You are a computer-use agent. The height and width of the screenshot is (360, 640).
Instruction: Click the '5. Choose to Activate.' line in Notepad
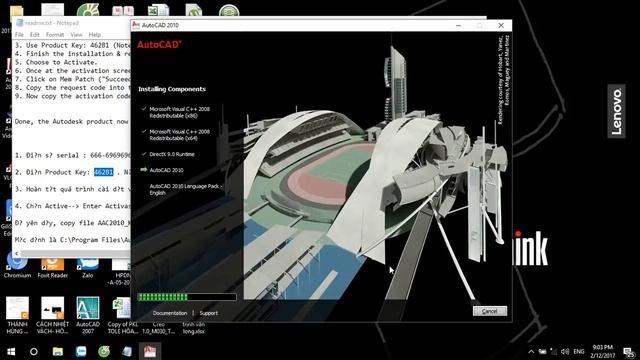click(56, 62)
